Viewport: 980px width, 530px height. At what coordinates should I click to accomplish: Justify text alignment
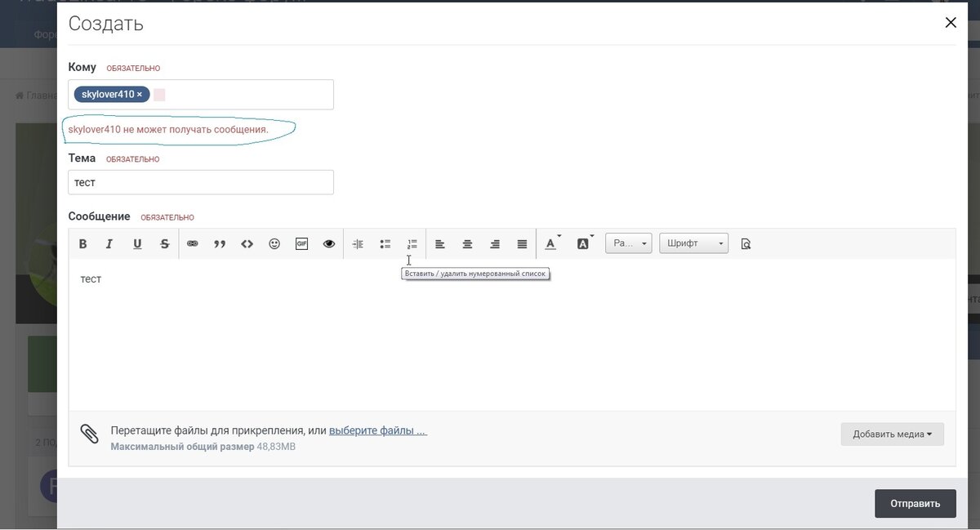point(522,243)
